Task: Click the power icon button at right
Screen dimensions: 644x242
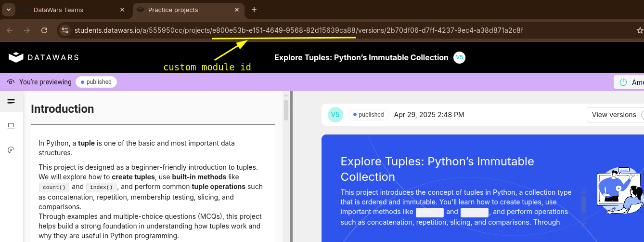Action: tap(623, 82)
